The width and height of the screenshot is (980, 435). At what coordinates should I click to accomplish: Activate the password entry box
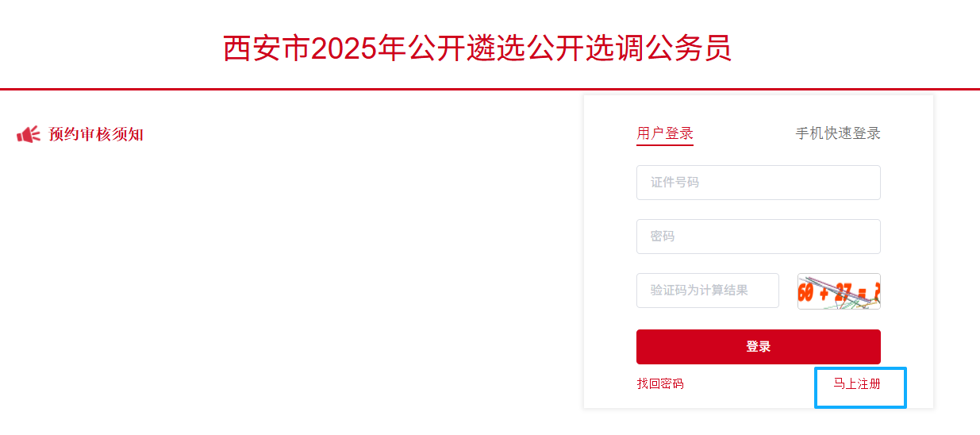(758, 237)
